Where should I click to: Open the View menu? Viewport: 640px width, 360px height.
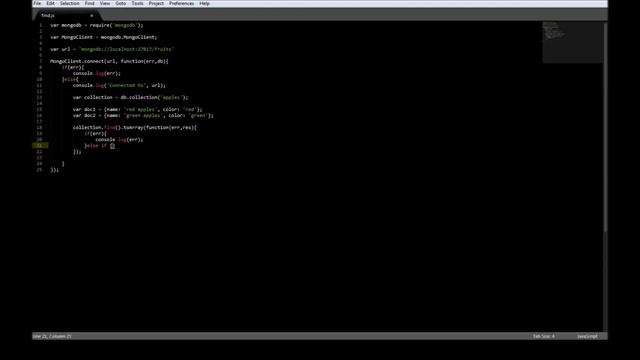[x=105, y=3]
